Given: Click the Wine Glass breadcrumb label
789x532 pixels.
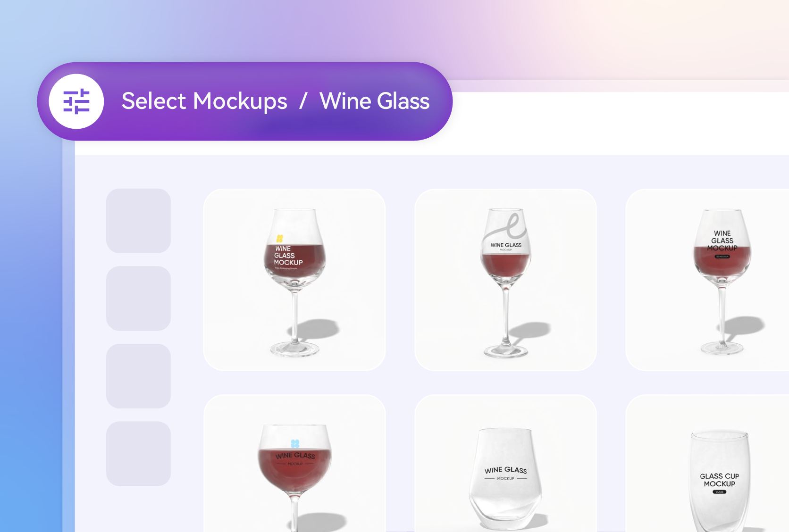Looking at the screenshot, I should pos(375,101).
